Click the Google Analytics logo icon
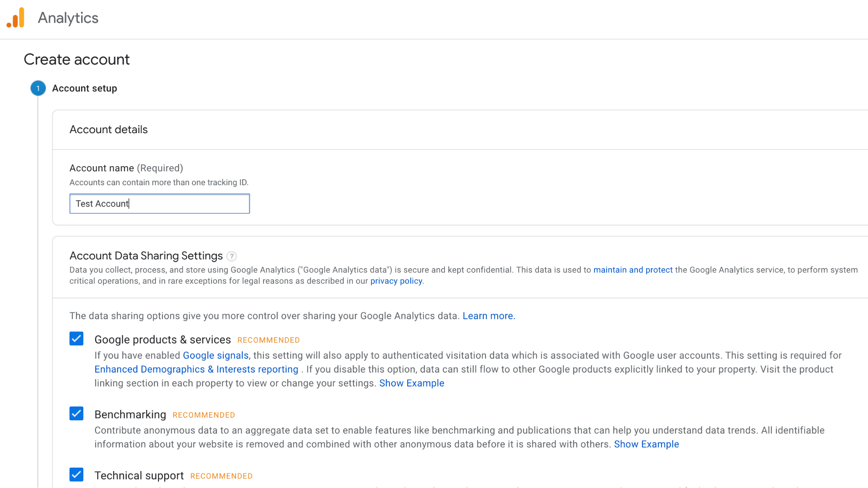The image size is (868, 488). tap(16, 18)
